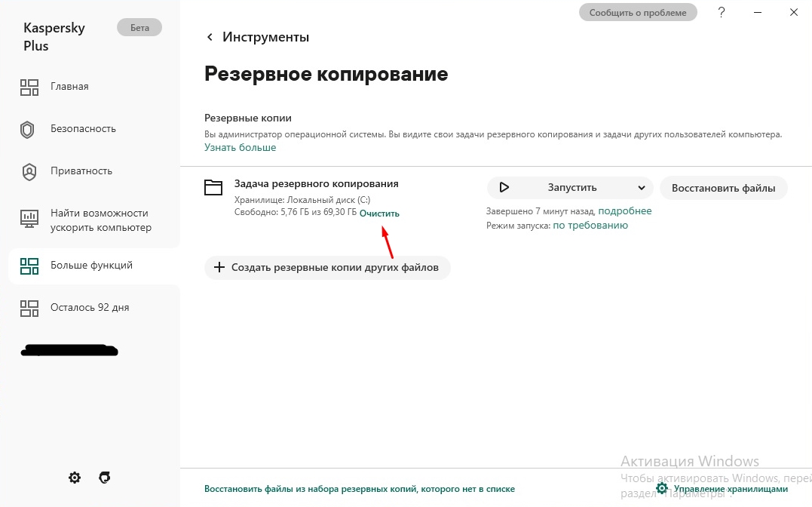Screen dimensions: 812x507
Task: Click the text Хранилище: Локальный диск (C:)
Action: (x=302, y=200)
